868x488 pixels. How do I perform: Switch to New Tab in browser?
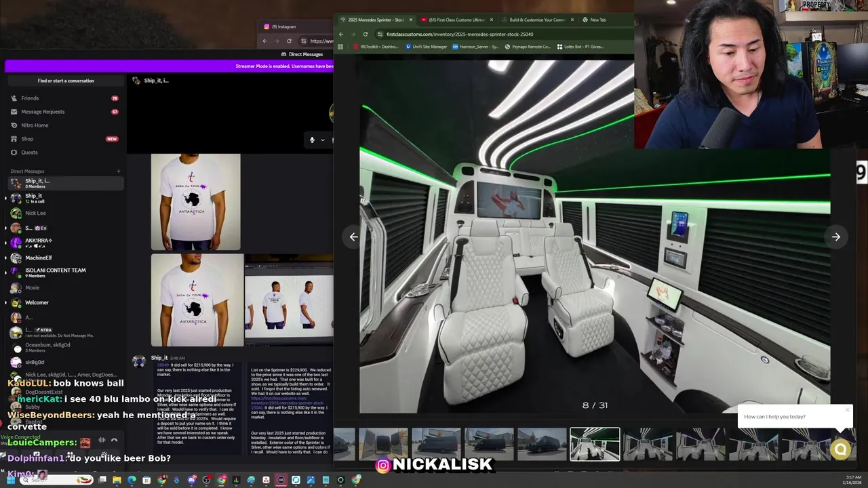(x=597, y=20)
